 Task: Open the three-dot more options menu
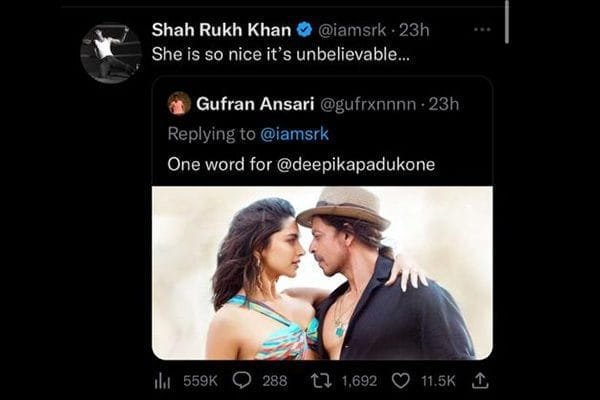click(482, 29)
